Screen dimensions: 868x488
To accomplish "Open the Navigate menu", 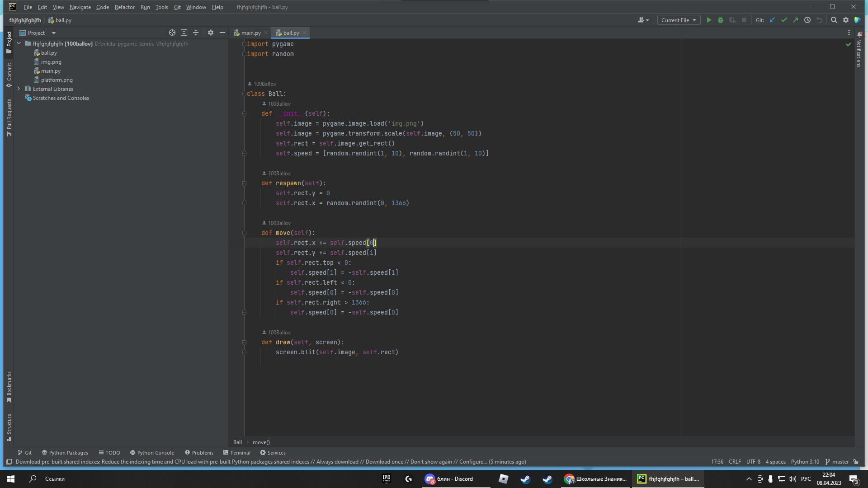I will [80, 7].
